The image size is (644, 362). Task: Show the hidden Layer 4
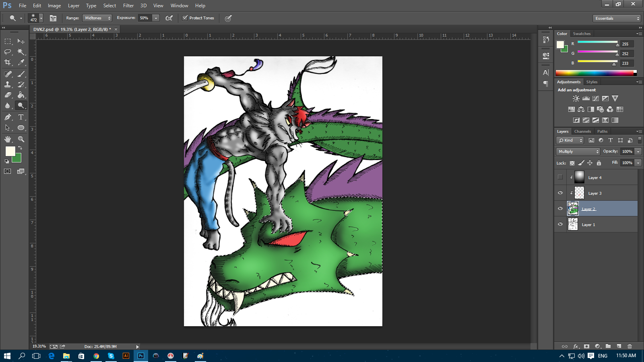point(560,177)
